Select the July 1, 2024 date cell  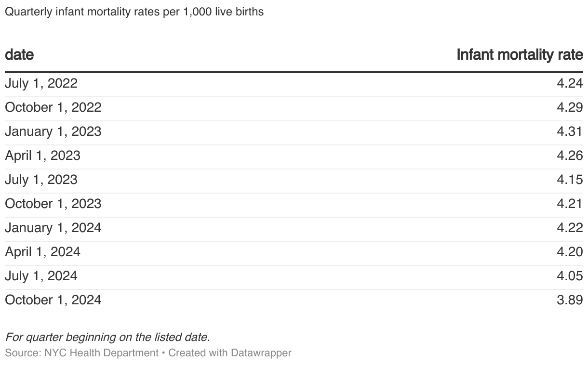pos(41,276)
